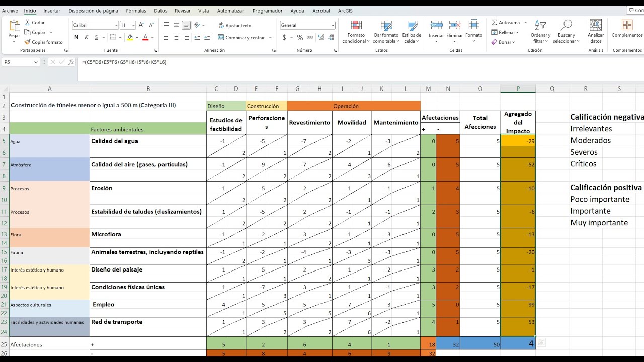The width and height of the screenshot is (644, 362).
Task: Select the Calidad del agua cell
Action: 148,141
